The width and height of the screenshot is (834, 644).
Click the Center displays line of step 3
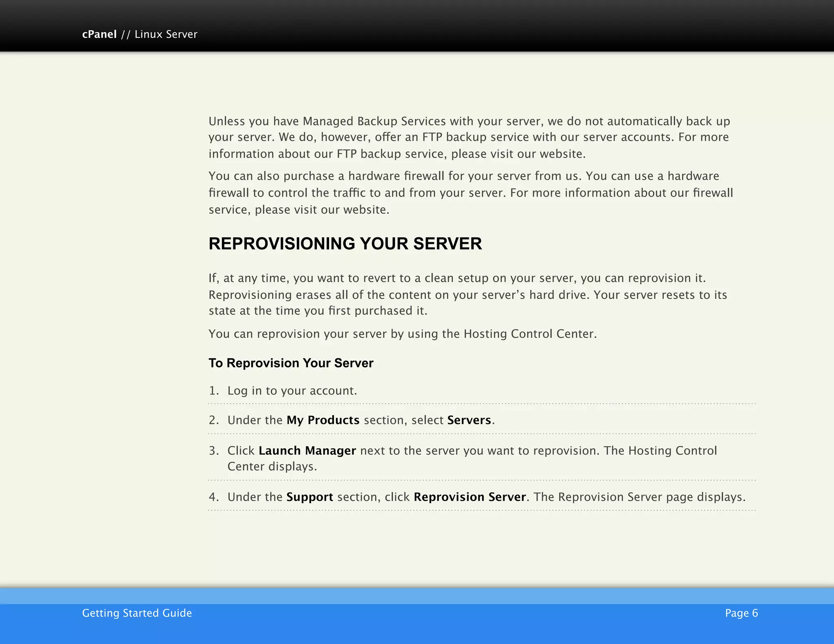(272, 467)
